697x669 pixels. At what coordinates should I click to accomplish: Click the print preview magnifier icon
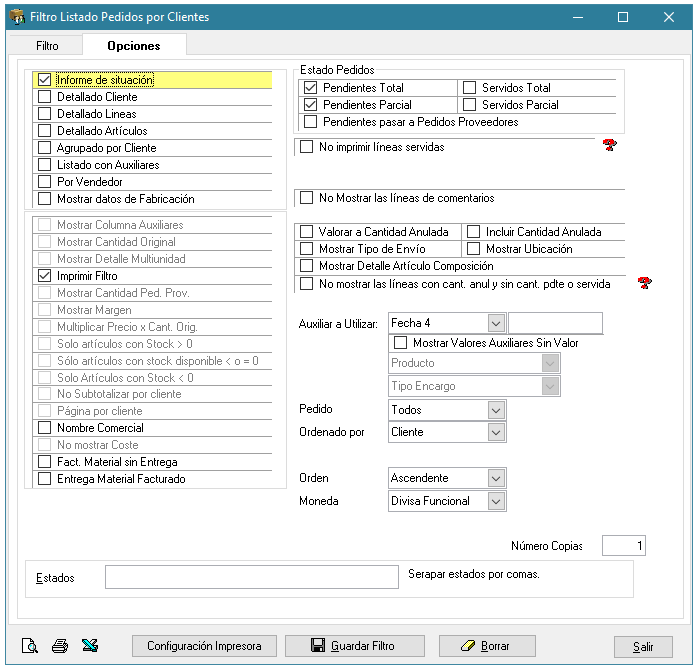[29, 645]
